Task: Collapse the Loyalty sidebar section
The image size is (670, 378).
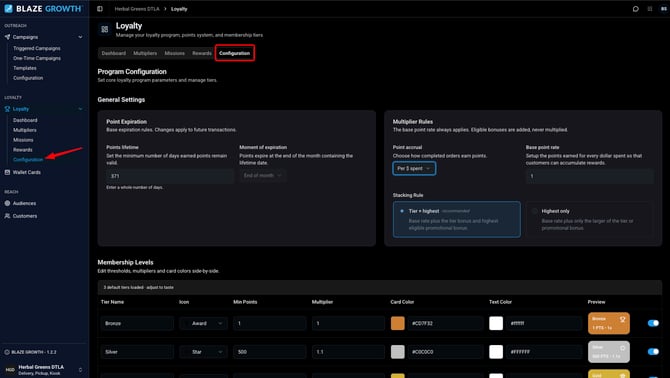Action: tap(80, 109)
